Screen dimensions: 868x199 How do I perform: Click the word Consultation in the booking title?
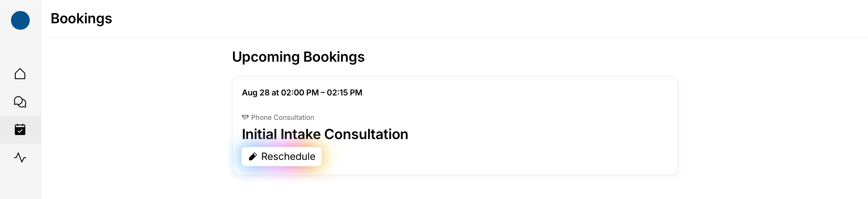pos(366,134)
